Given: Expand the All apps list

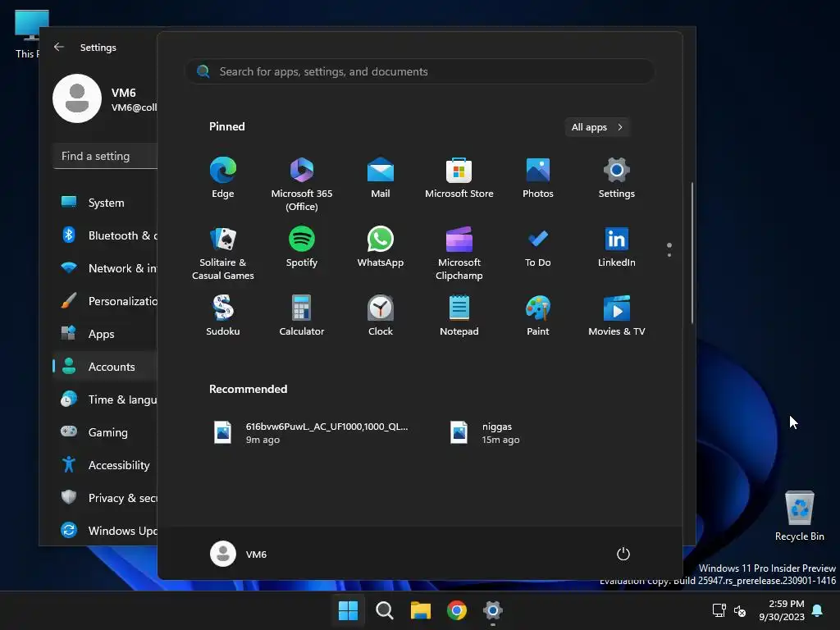Looking at the screenshot, I should click(597, 127).
